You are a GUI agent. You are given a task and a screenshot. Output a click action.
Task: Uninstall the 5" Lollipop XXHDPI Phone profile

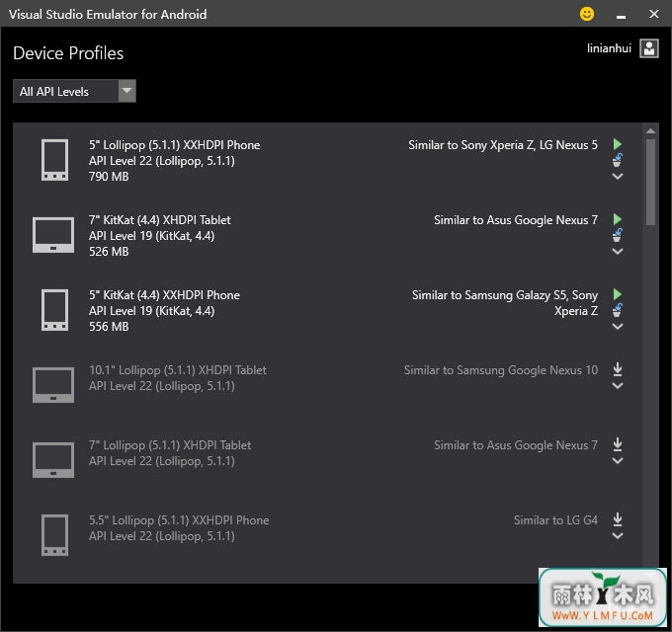617,160
